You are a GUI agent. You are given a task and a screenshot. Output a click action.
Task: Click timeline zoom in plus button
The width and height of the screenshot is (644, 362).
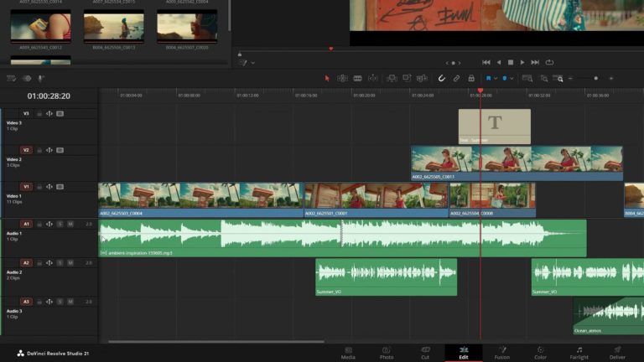click(611, 79)
